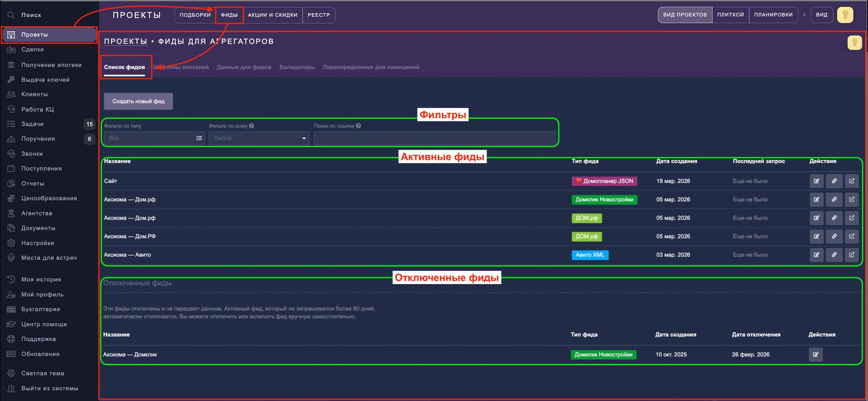Click the date 19 мар. 2026
This screenshot has height=401, width=868.
tap(673, 181)
